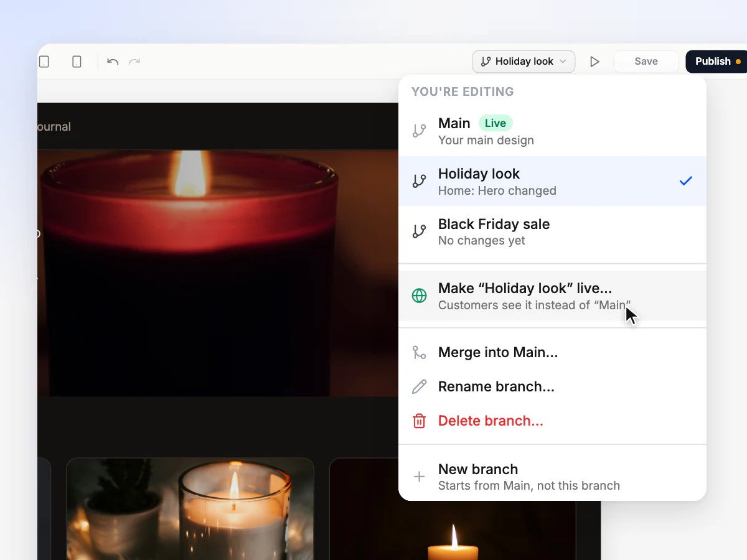Select the Main branch row
Viewport: 747px width, 560px height.
552,131
